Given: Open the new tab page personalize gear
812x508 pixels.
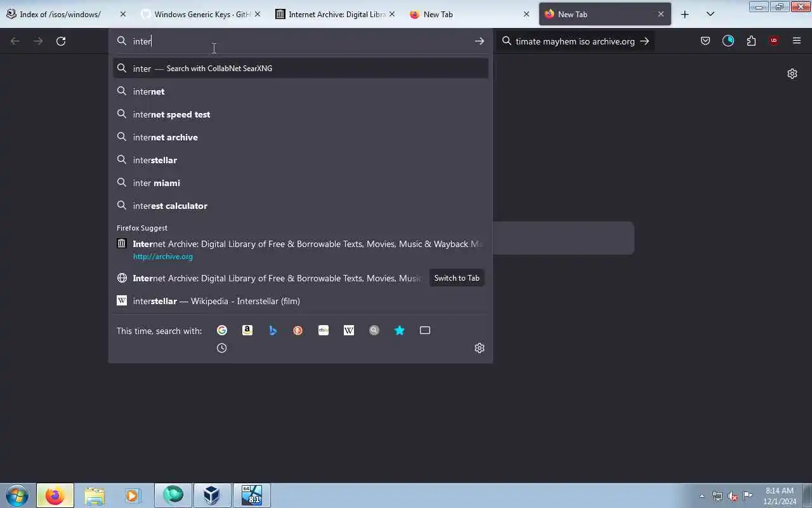Looking at the screenshot, I should click(x=792, y=74).
